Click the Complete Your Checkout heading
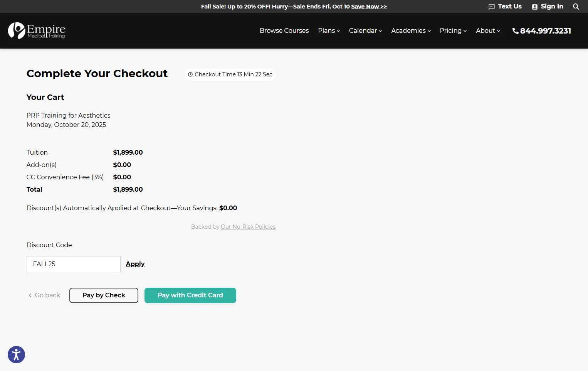Viewport: 588px width, 371px height. click(97, 74)
